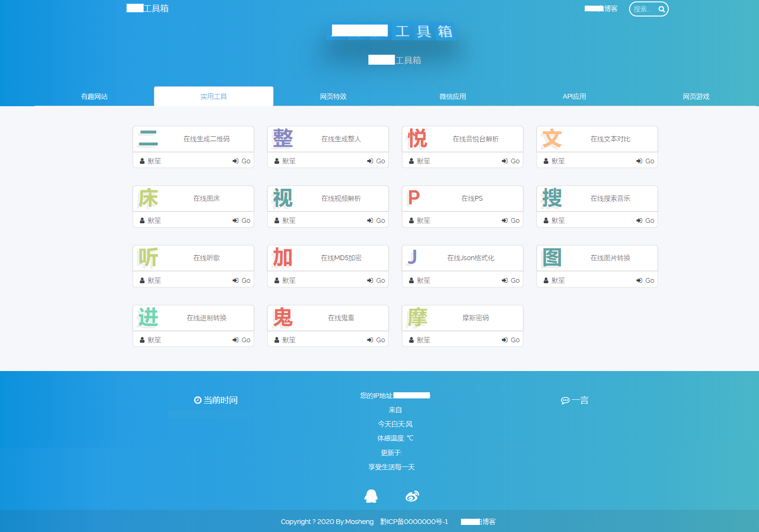Viewport: 759px width, 532px height.
Task: Click Go on the 摩斯密码 card
Action: pos(511,340)
